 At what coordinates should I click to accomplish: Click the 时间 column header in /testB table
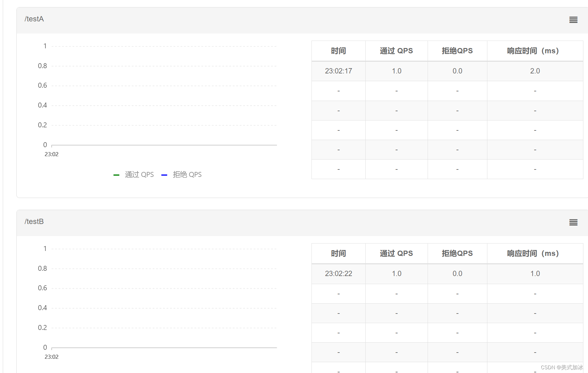[x=338, y=253]
